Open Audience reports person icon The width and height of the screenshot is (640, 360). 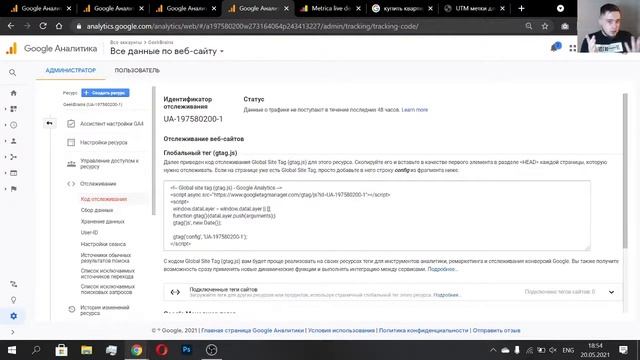coord(13,141)
